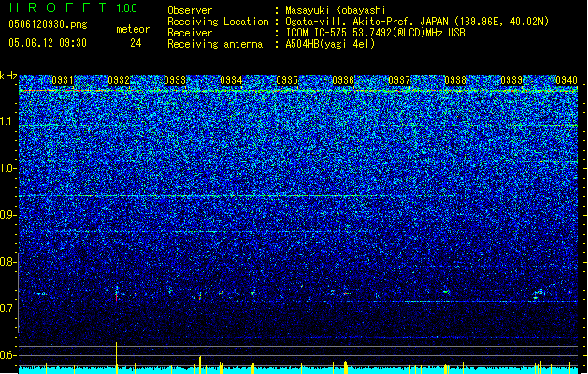This screenshot has height=374, width=588.
Task: Click the file name 0506120930.png
Action: pyautogui.click(x=48, y=24)
